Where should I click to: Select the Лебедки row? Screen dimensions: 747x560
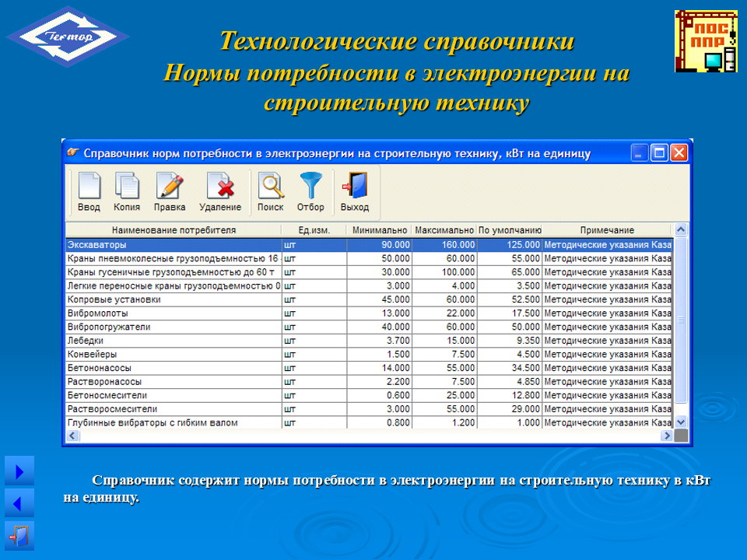(369, 341)
